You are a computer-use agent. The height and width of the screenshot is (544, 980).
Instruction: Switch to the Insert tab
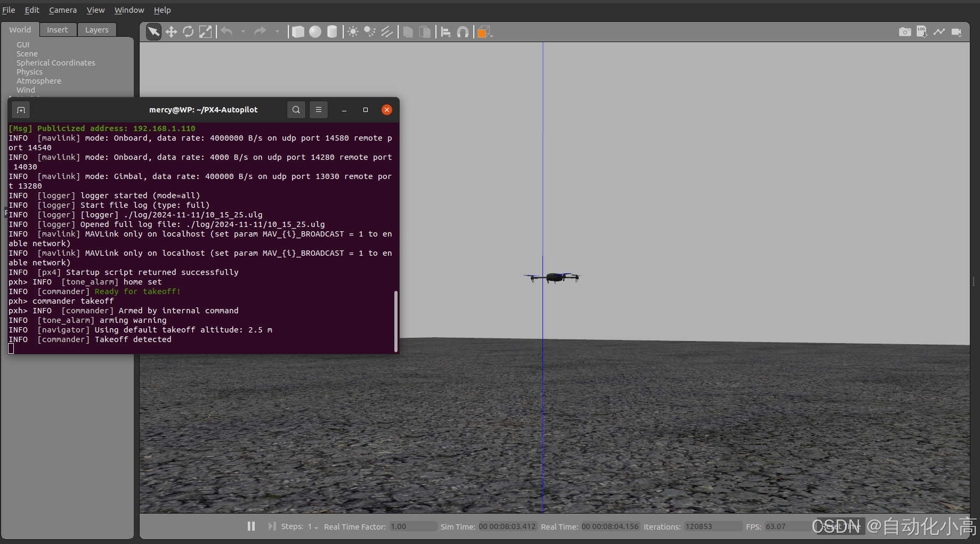[x=58, y=30]
